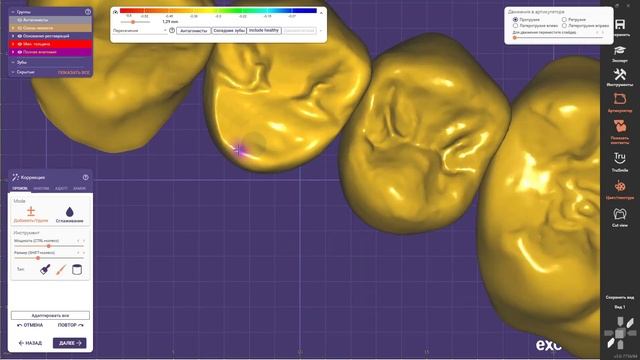Open the distance type dropdown in scale panel

[x=140, y=31]
